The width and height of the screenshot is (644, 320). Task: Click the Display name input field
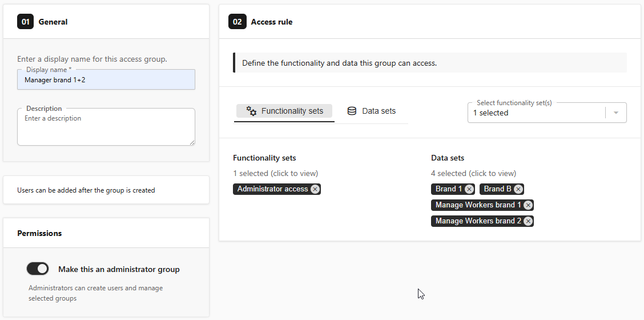point(106,80)
